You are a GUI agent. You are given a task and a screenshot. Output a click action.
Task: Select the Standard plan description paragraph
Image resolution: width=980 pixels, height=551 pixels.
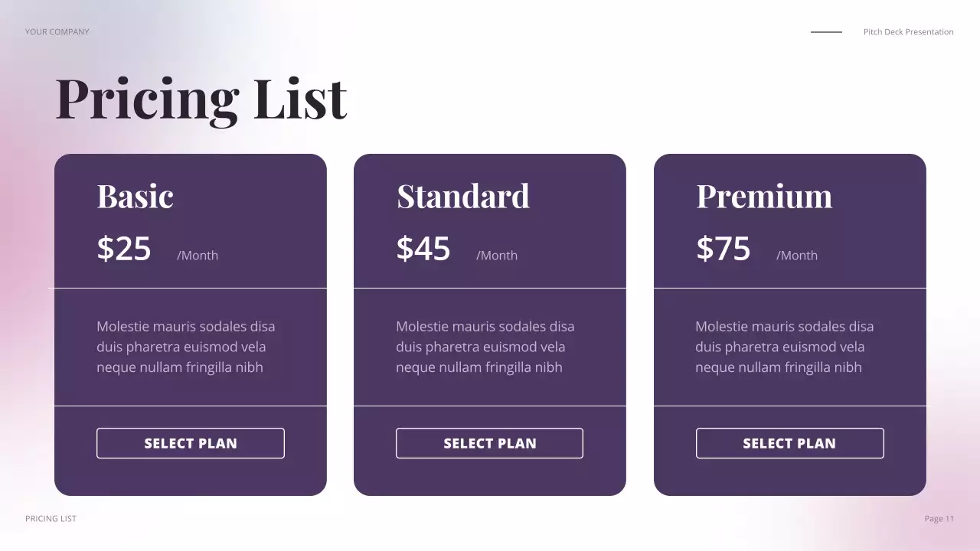(485, 347)
